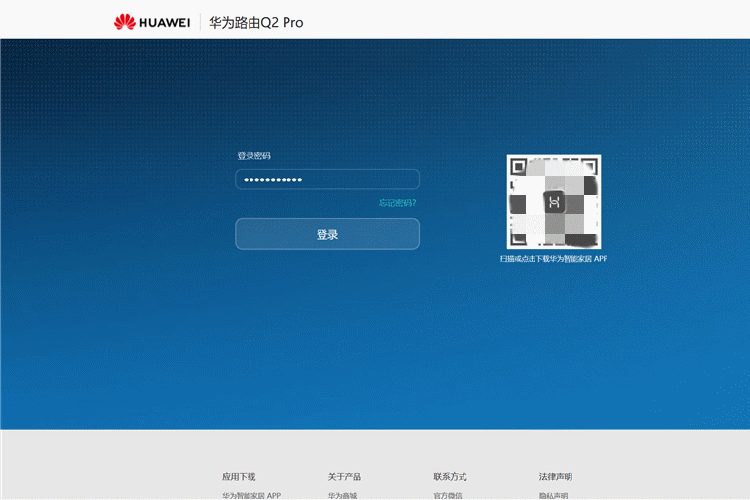This screenshot has height=500, width=750.
Task: Open the 扫描或点击下载华为智能家居 APP caption link
Action: point(553,259)
